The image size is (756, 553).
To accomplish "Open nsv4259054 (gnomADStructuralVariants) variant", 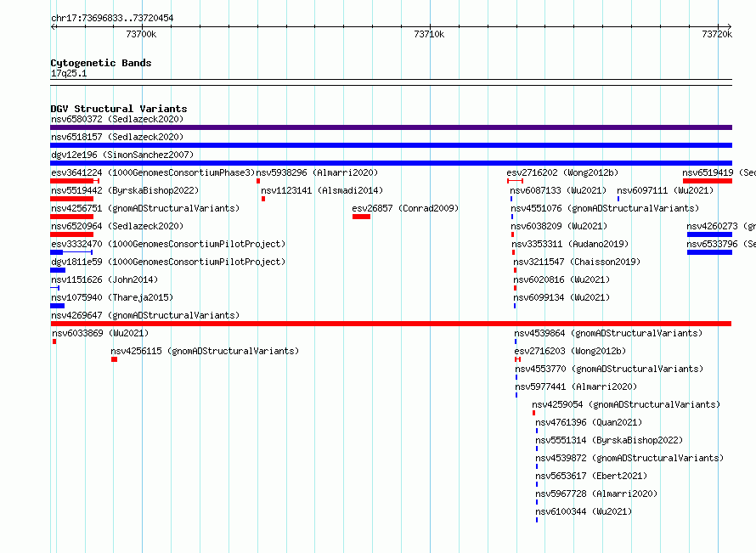I will point(626,404).
